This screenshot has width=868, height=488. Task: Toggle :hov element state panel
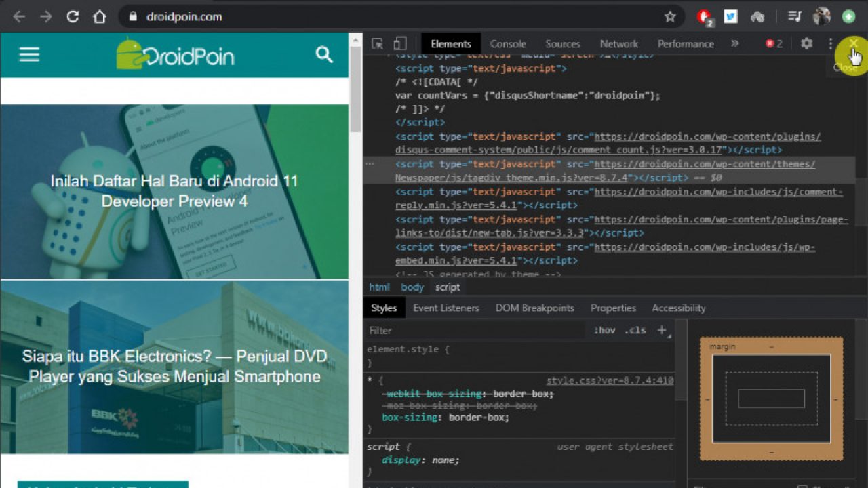[604, 330]
